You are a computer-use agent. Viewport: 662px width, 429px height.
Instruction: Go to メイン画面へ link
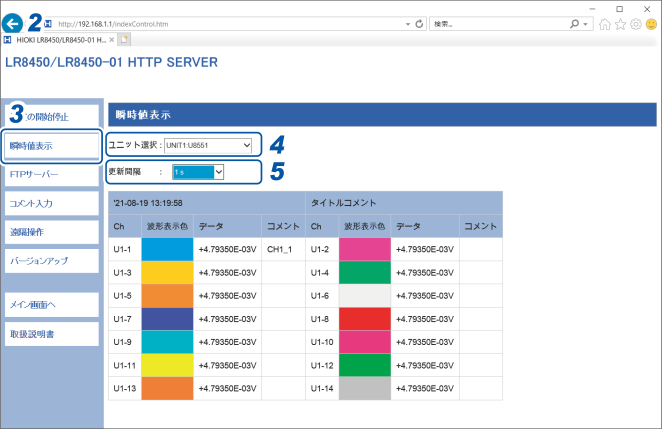click(x=52, y=304)
